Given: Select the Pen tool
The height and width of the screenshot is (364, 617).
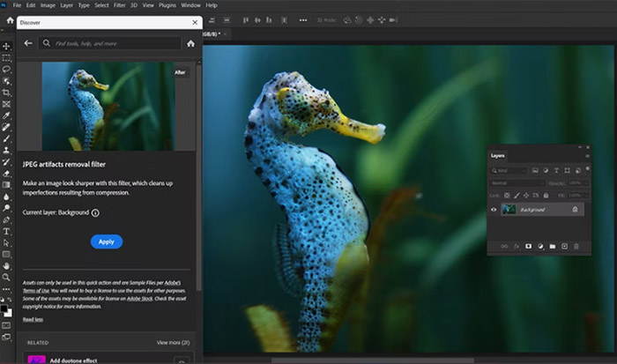Looking at the screenshot, I should [x=6, y=220].
